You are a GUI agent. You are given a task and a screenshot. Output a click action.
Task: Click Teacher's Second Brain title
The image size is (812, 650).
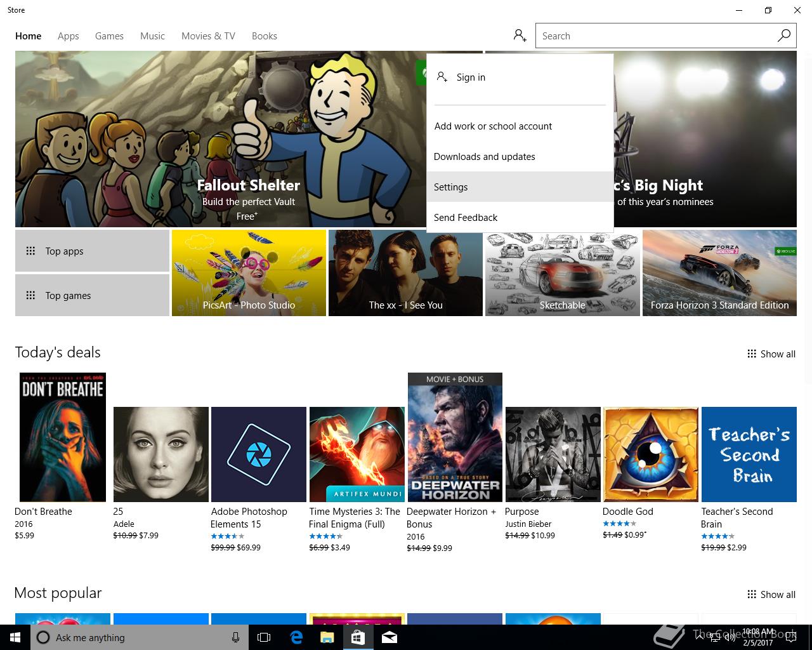tap(737, 518)
